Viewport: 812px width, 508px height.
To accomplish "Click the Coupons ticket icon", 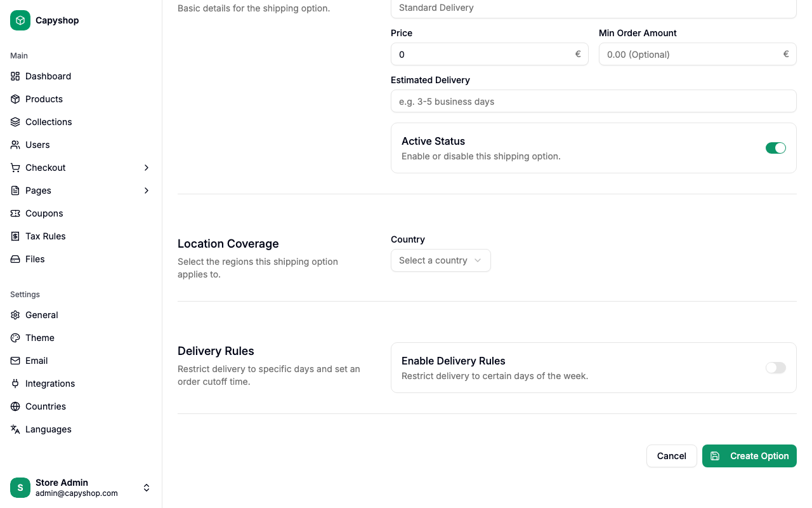I will point(15,213).
